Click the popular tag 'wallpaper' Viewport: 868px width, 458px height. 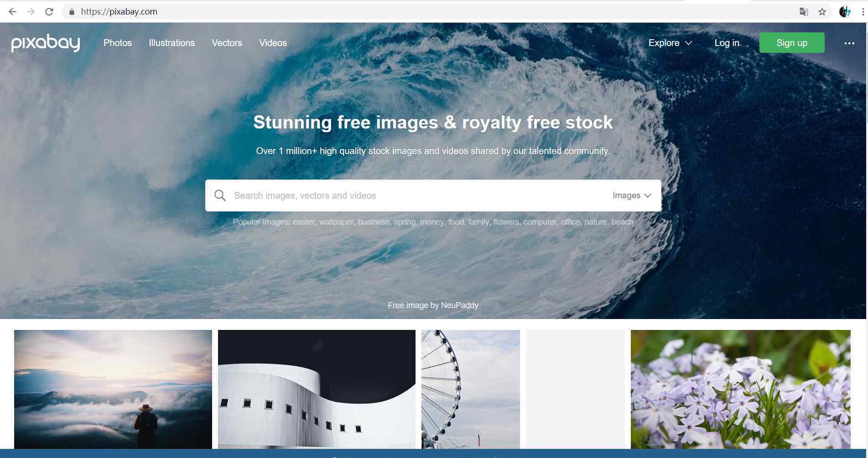click(x=336, y=222)
